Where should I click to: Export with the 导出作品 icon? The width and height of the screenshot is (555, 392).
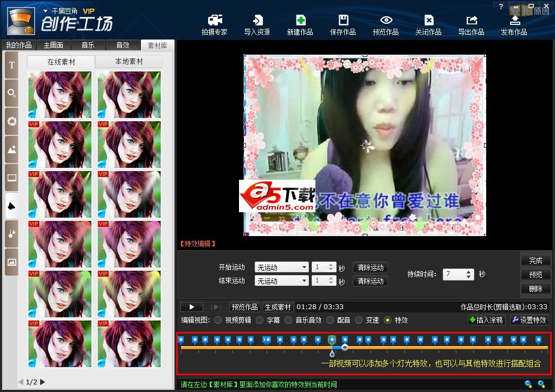(x=472, y=25)
